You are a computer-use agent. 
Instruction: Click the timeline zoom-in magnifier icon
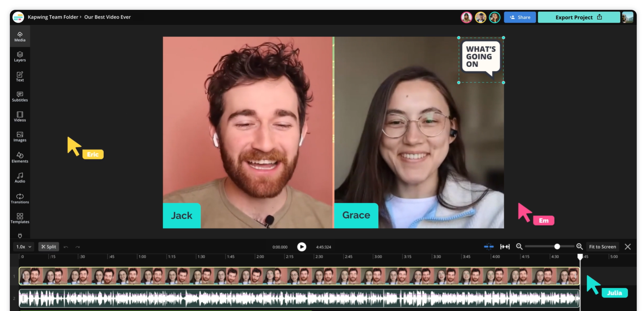click(579, 247)
